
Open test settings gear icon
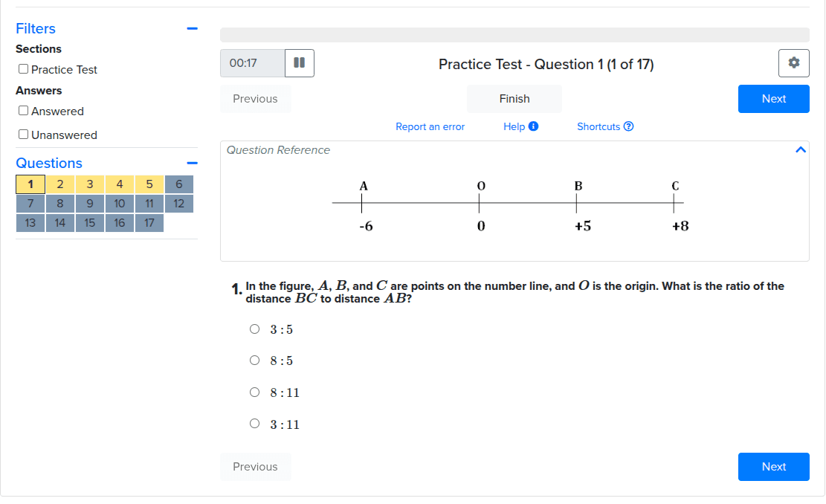pos(794,63)
